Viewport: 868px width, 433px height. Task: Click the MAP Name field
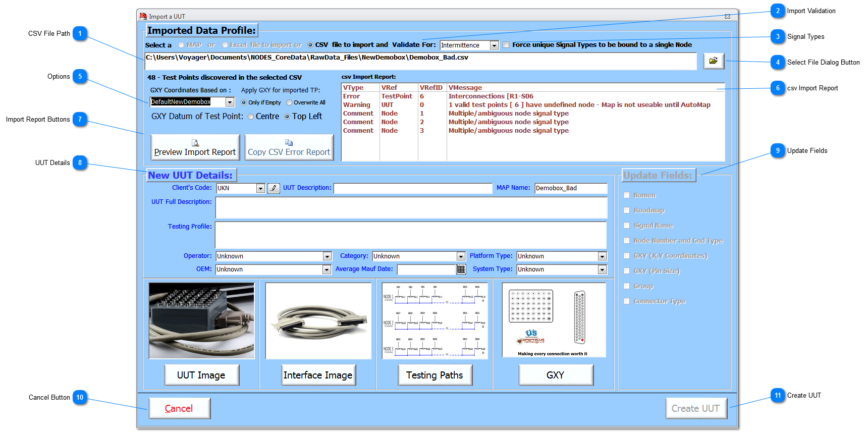[x=571, y=188]
